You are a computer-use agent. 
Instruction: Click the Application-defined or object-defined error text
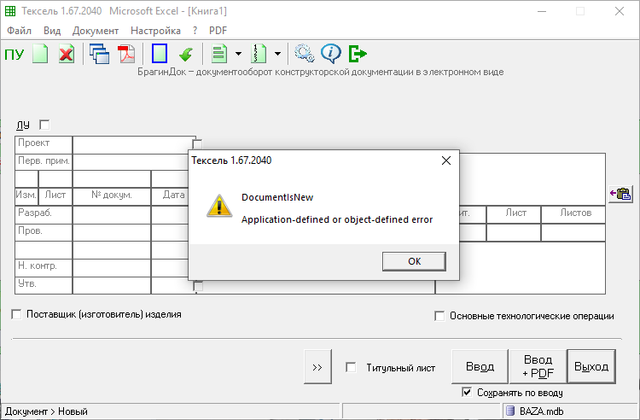coord(337,220)
